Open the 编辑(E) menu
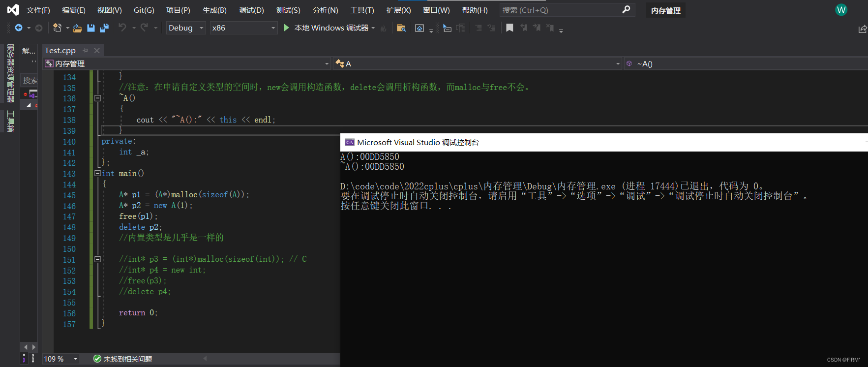The height and width of the screenshot is (367, 868). click(74, 10)
